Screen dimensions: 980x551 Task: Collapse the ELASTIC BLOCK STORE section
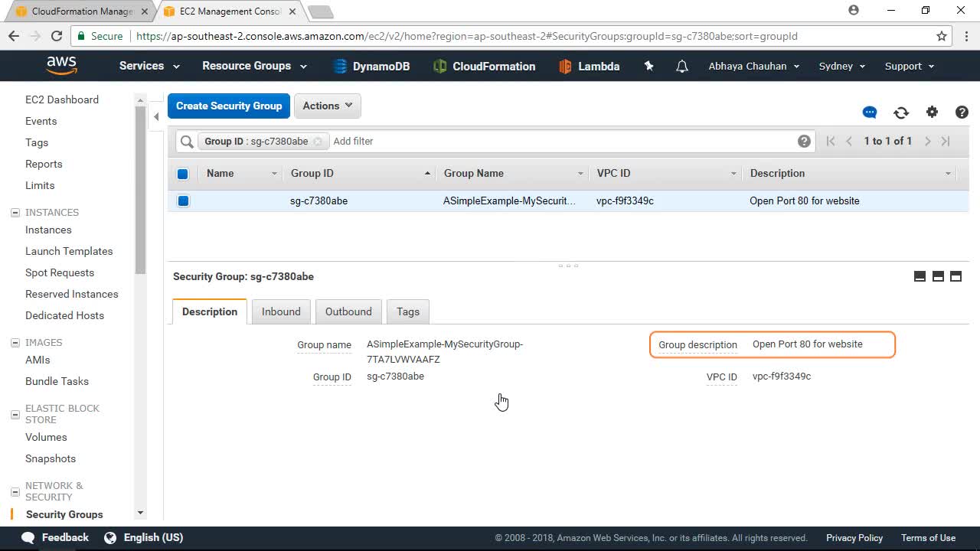point(15,414)
